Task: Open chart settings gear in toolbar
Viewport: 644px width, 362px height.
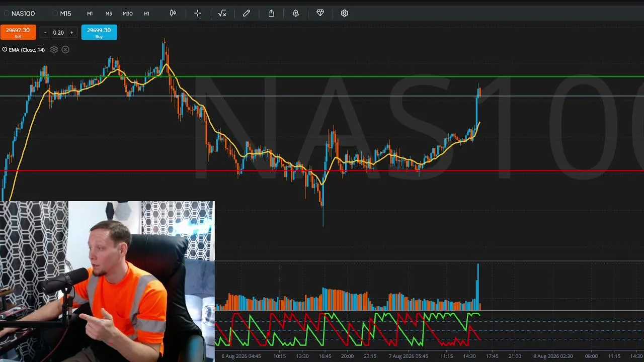Action: pyautogui.click(x=345, y=13)
